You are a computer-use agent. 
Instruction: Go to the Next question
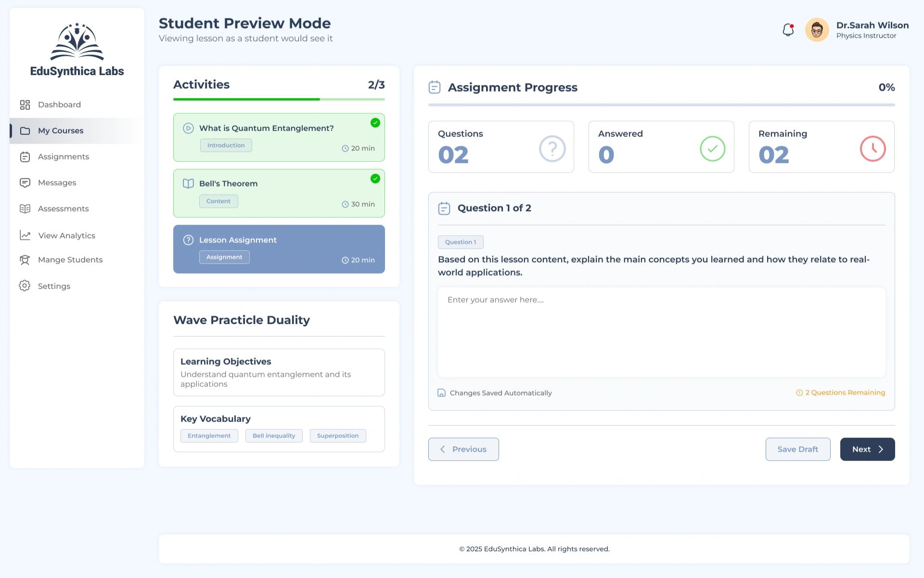click(x=867, y=449)
